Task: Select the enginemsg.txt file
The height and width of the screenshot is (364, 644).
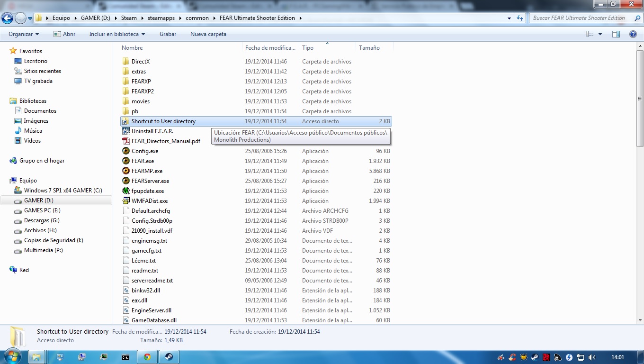Action: pos(149,241)
